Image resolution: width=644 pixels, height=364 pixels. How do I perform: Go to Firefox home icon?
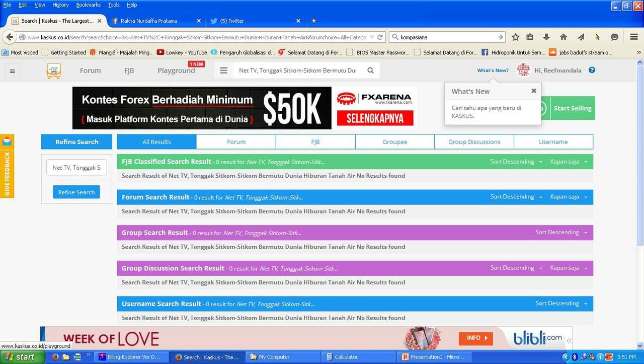563,37
